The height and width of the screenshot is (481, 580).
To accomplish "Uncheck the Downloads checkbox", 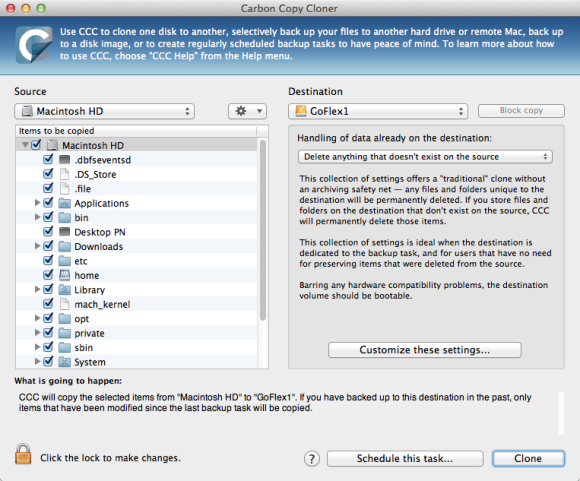I will 48,246.
